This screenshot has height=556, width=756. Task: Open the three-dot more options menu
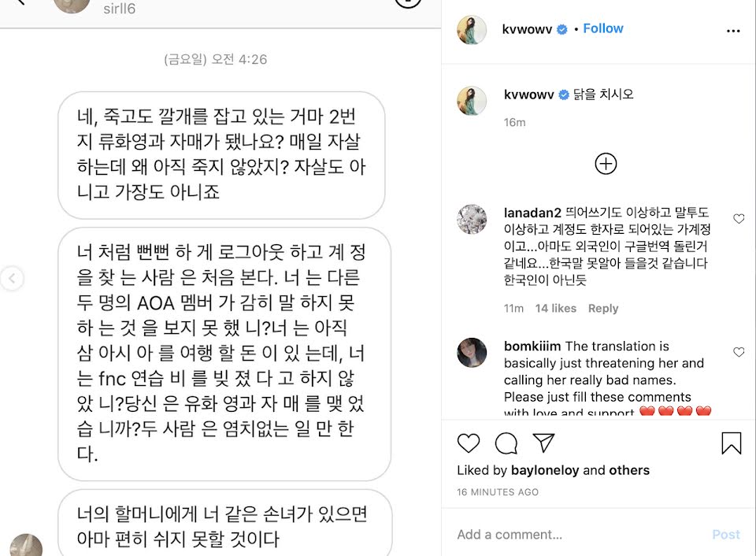pyautogui.click(x=733, y=31)
